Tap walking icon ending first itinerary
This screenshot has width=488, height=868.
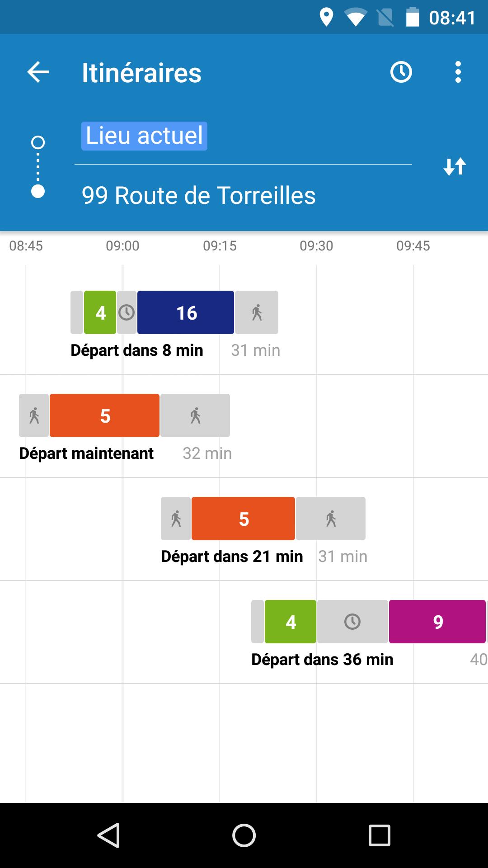pyautogui.click(x=257, y=312)
